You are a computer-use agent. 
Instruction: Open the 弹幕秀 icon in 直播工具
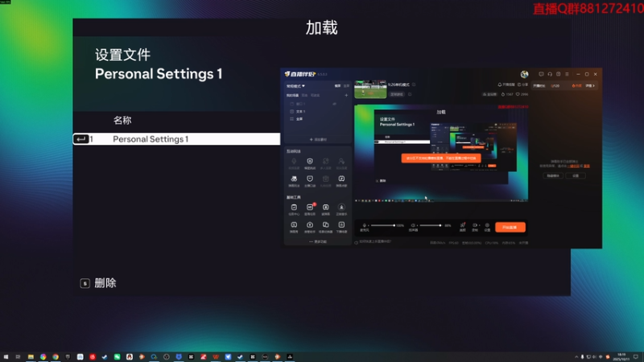click(x=294, y=227)
